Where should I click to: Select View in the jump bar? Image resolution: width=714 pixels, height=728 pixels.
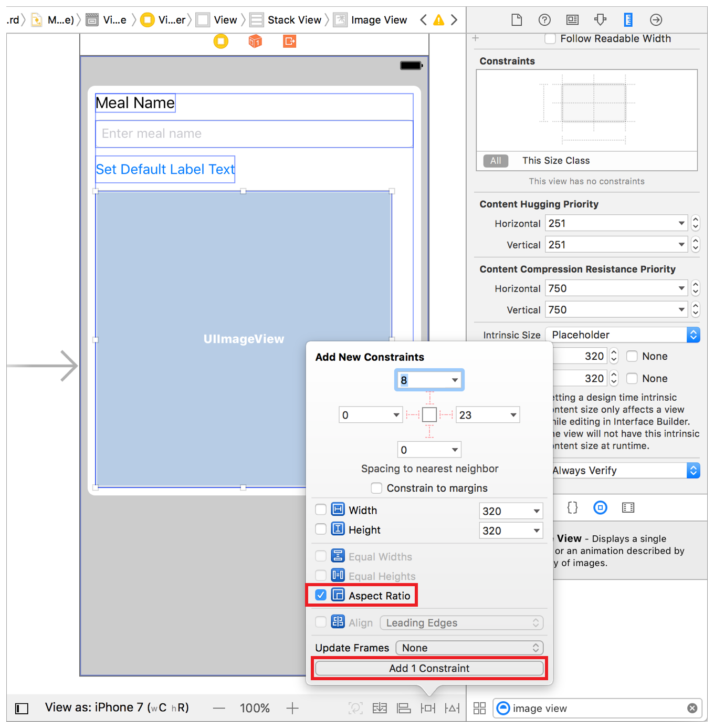[217, 20]
